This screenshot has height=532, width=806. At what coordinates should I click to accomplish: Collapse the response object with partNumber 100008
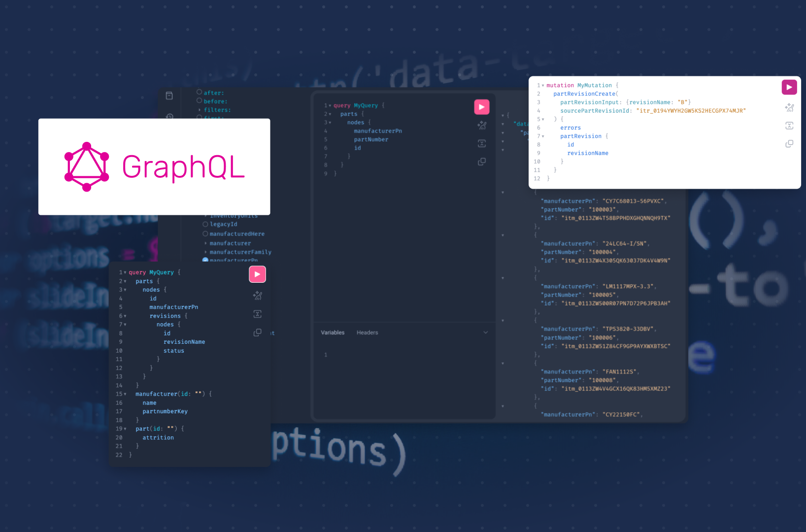(503, 364)
